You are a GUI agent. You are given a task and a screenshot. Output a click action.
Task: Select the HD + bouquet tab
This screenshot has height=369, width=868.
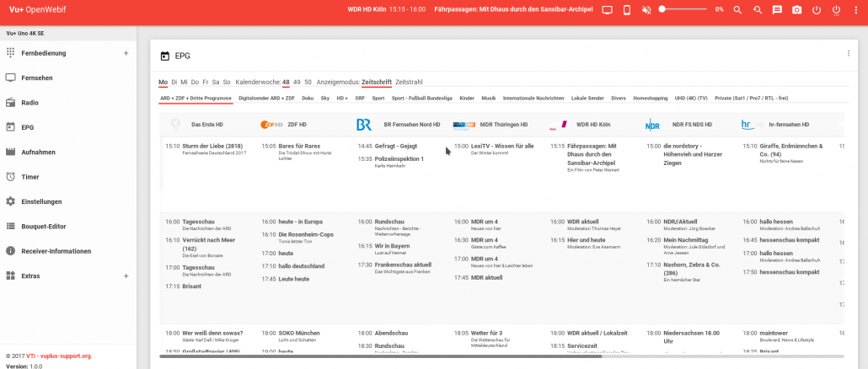pos(342,99)
